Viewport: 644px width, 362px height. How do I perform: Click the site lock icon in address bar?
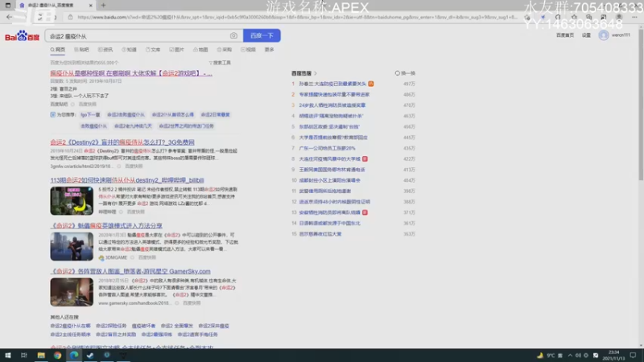pyautogui.click(x=70, y=17)
